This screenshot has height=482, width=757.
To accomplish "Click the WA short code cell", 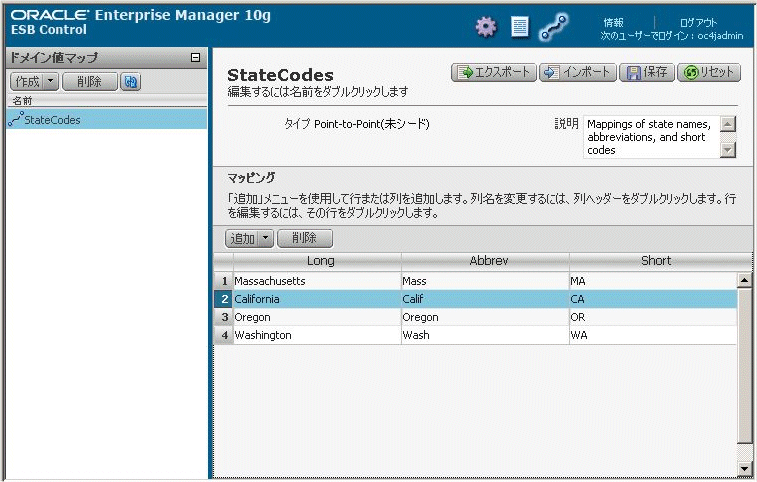I will click(653, 335).
